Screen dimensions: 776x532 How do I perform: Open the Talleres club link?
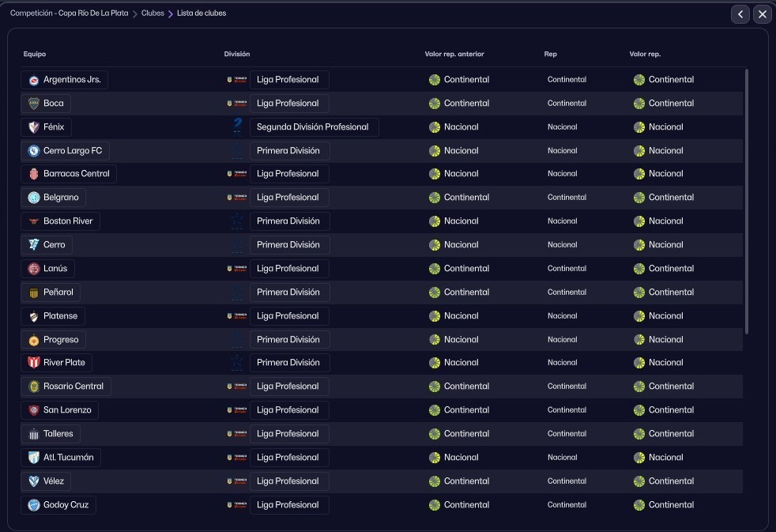tap(58, 434)
